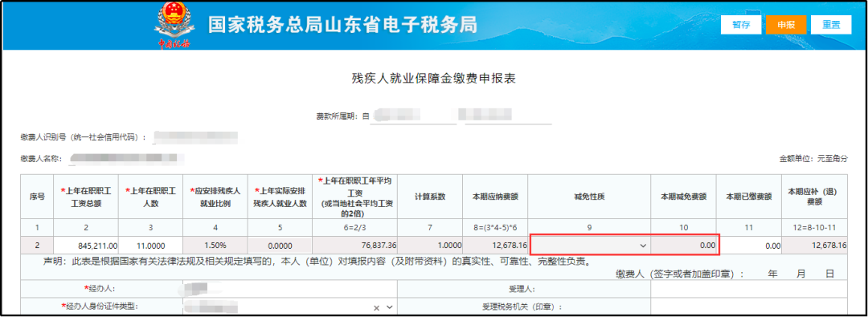Open the 经办人身份证件类型 dropdown arrow
Viewport: 868px width, 317px height.
pos(389,307)
